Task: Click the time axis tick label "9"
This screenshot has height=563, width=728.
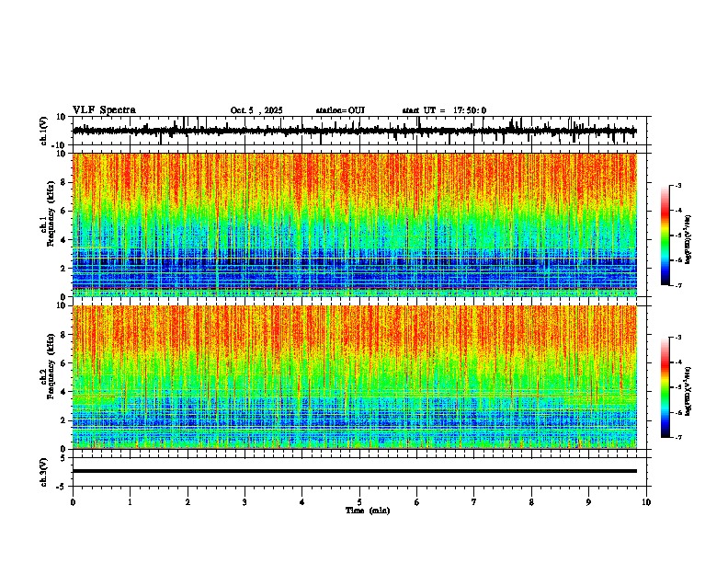Action: [x=588, y=502]
